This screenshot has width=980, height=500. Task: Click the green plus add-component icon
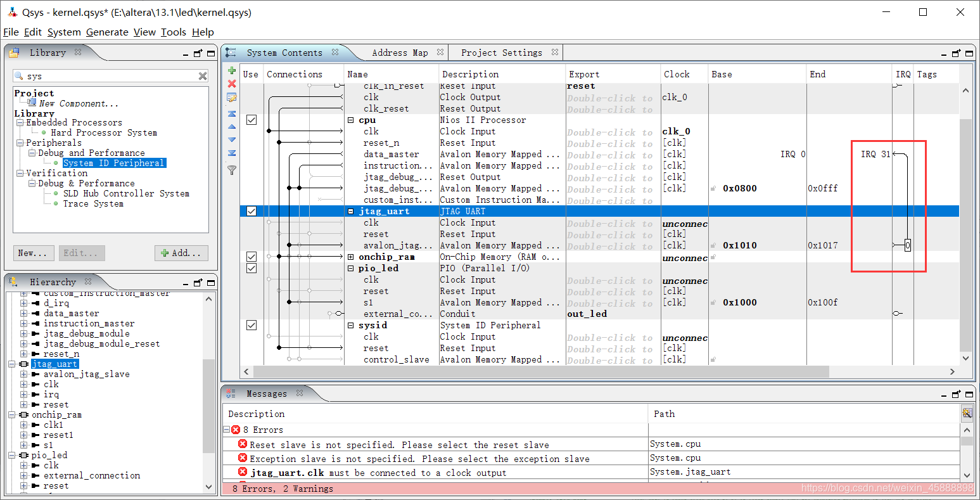[232, 70]
